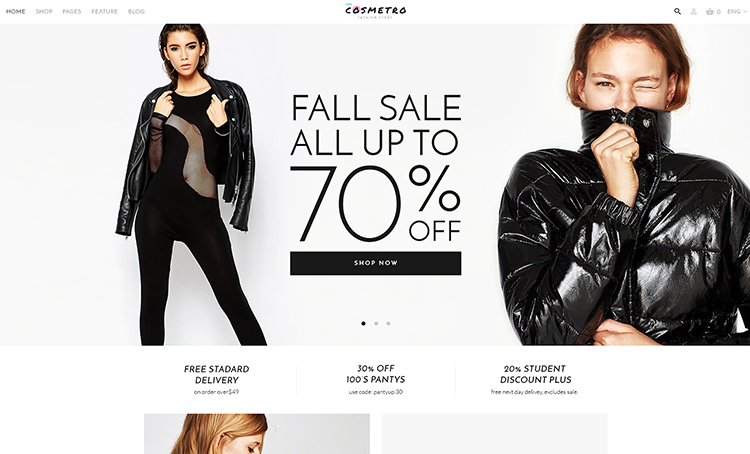The height and width of the screenshot is (454, 750).
Task: Open the Free Stadard Delivery promo
Action: (217, 380)
